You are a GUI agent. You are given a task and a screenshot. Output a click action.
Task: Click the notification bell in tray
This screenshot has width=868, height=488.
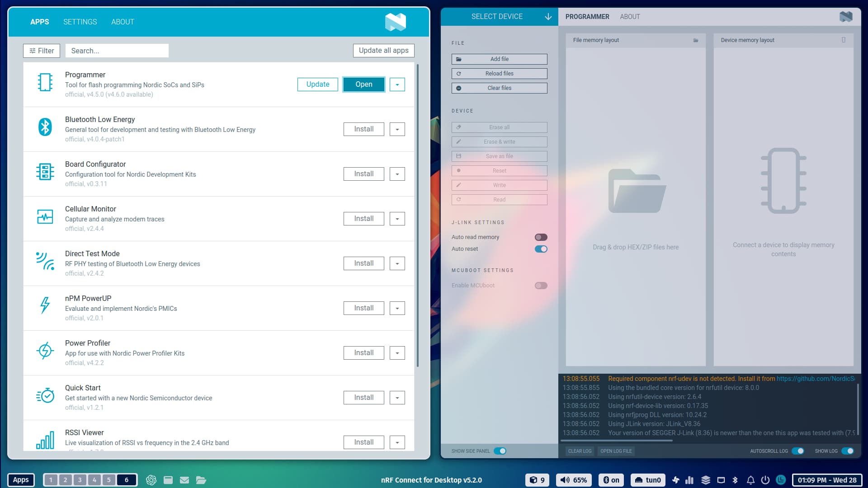coord(750,480)
